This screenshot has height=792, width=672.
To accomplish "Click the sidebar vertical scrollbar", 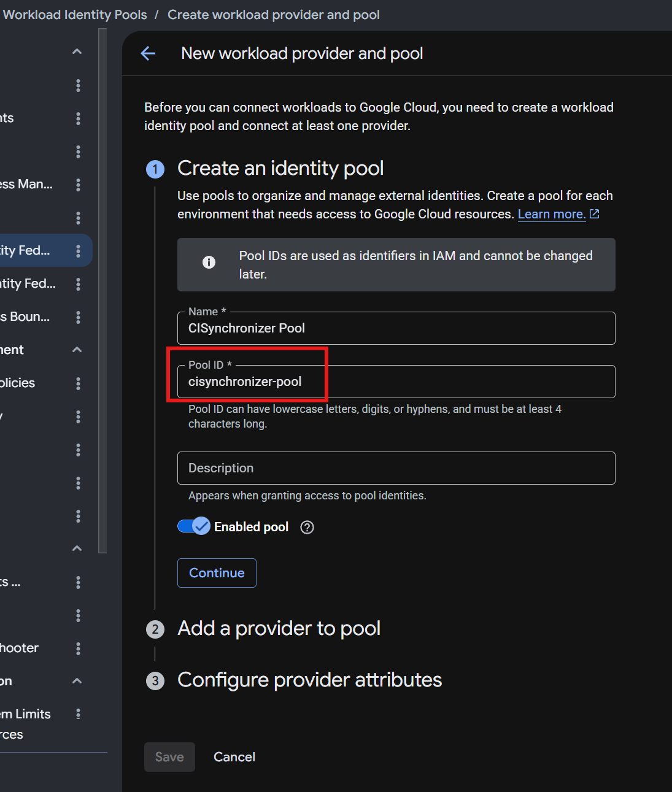I will click(102, 291).
